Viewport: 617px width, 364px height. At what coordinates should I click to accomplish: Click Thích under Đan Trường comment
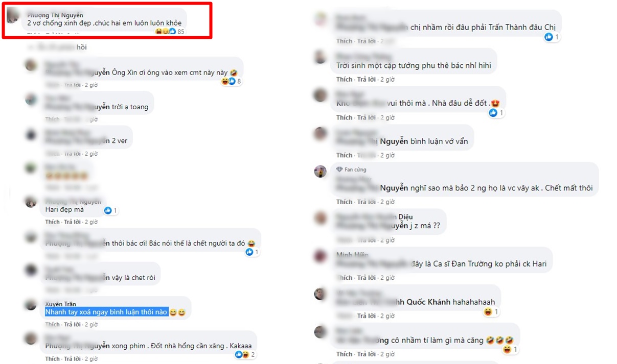345,278
